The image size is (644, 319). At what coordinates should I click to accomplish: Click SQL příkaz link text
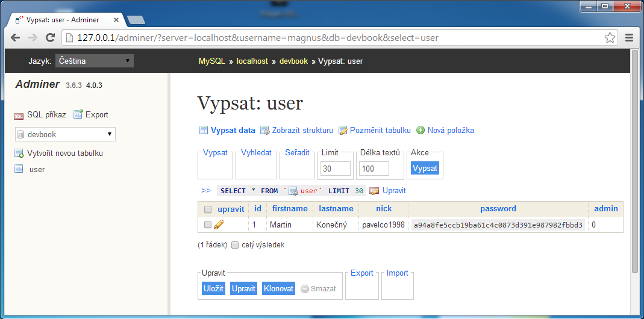pos(46,114)
